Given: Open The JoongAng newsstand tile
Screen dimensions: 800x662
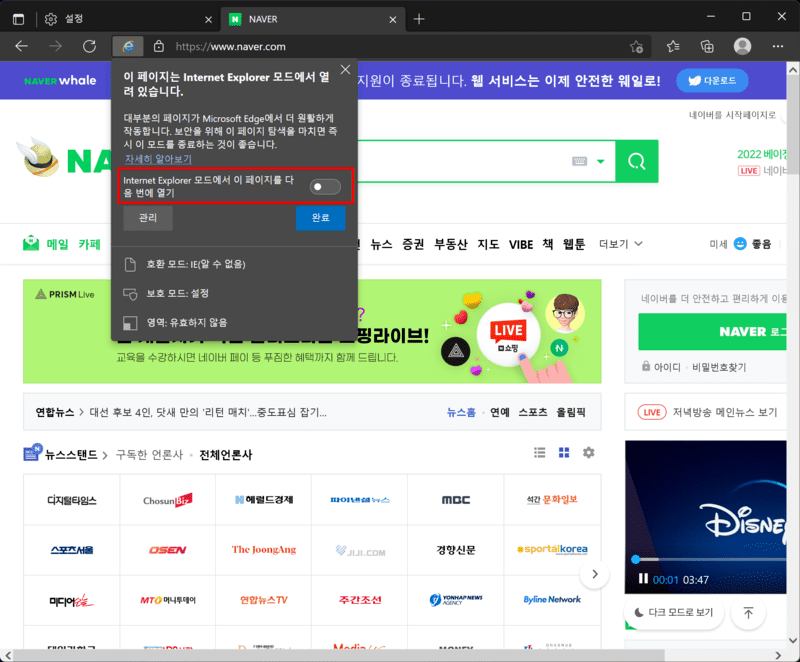Looking at the screenshot, I should coord(264,550).
